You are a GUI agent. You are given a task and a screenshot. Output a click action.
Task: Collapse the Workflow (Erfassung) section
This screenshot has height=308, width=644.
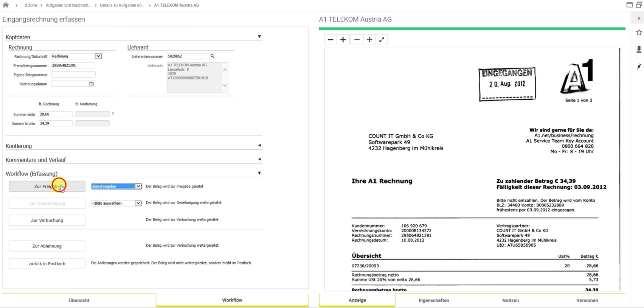click(259, 173)
